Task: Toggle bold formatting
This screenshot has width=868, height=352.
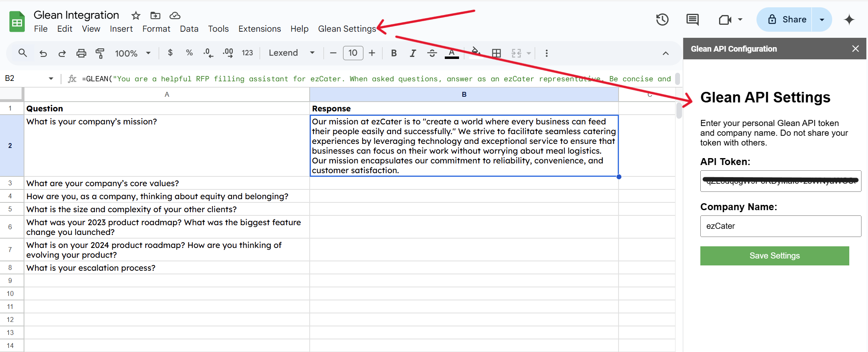Action: [394, 53]
